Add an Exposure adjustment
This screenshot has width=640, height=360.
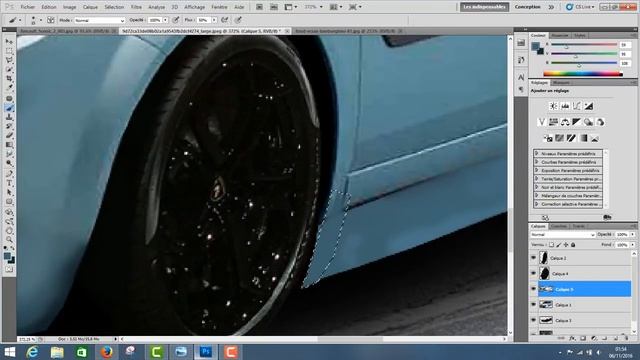pos(588,106)
